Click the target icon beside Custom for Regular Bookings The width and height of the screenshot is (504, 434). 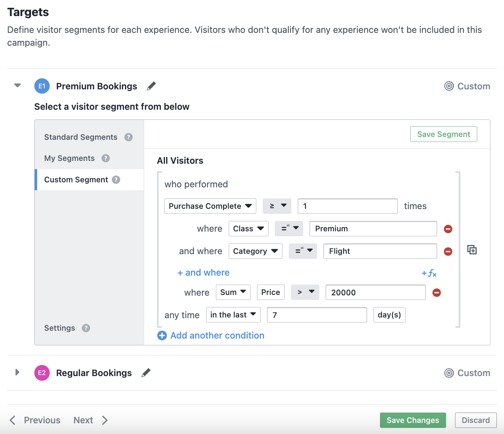click(x=449, y=373)
